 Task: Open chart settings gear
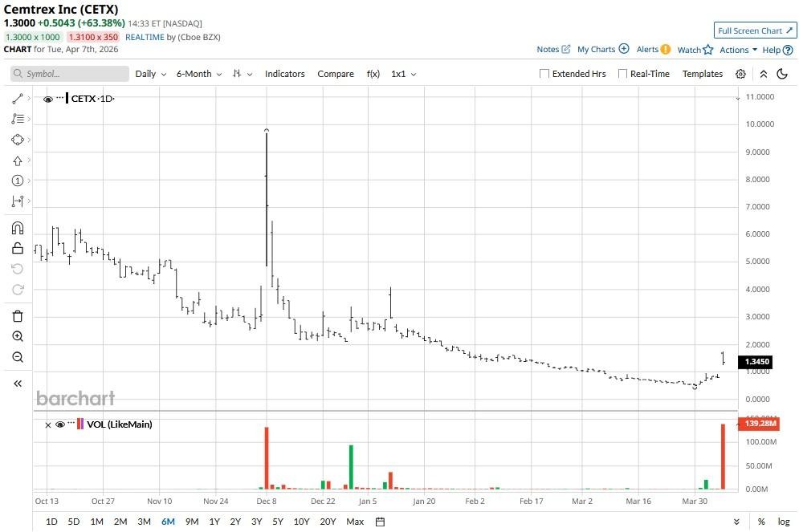740,74
